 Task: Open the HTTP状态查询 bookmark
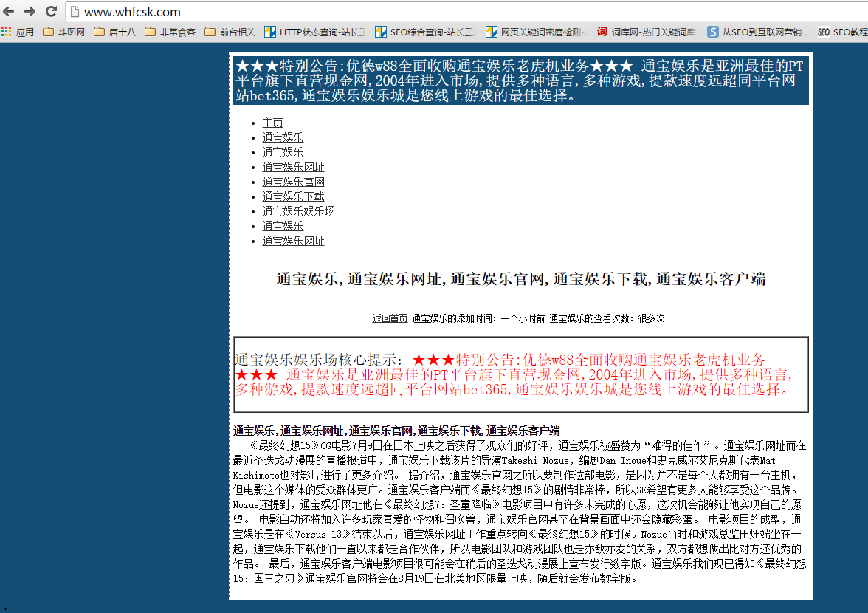click(x=315, y=32)
